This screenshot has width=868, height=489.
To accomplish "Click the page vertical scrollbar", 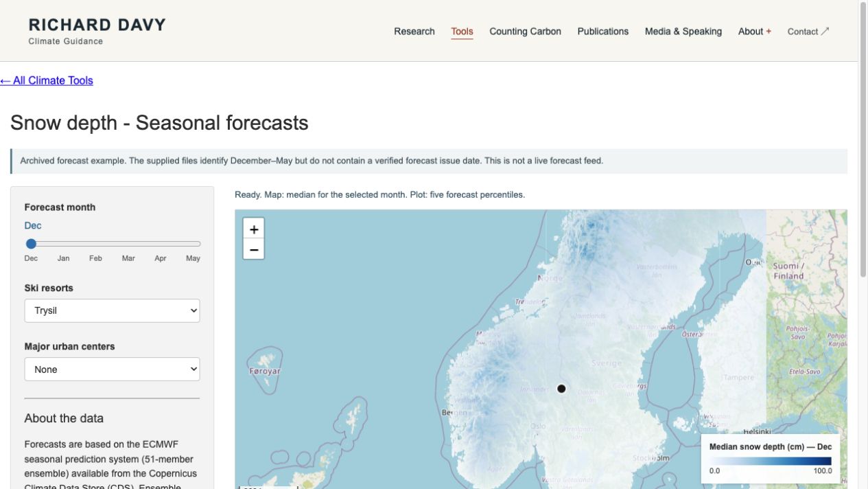I will coord(863,141).
